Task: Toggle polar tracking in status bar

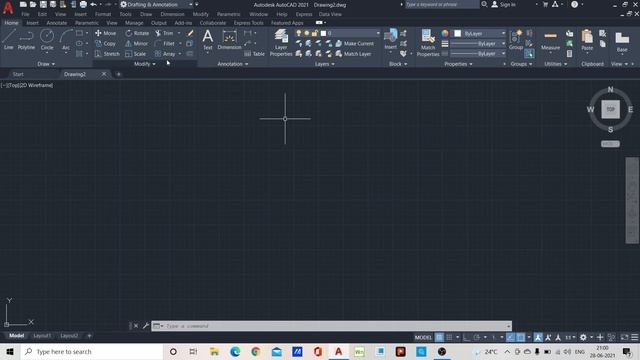Action: (x=477, y=337)
